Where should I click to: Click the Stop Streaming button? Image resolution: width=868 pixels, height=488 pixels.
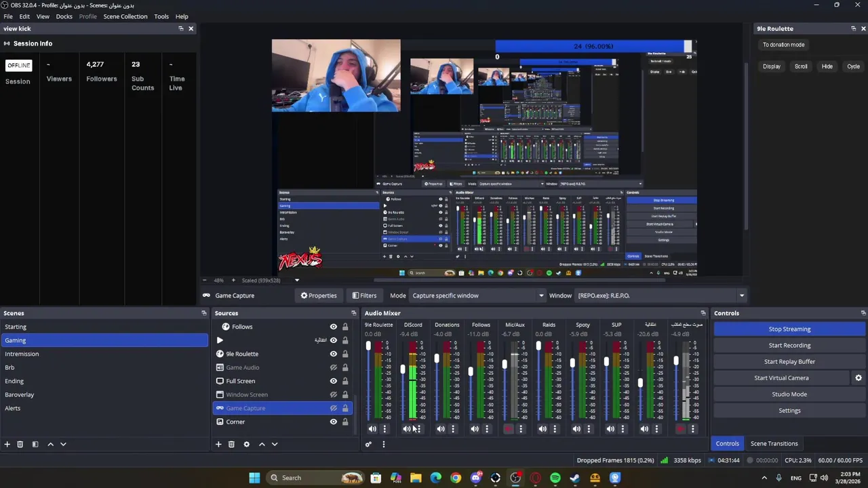tap(789, 329)
